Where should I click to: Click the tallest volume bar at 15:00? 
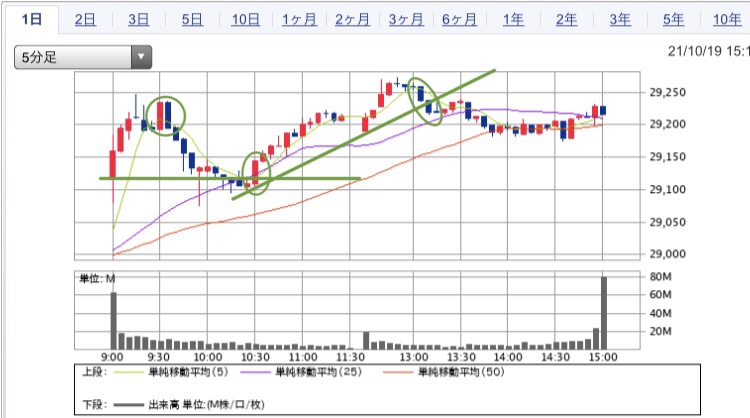pos(604,313)
